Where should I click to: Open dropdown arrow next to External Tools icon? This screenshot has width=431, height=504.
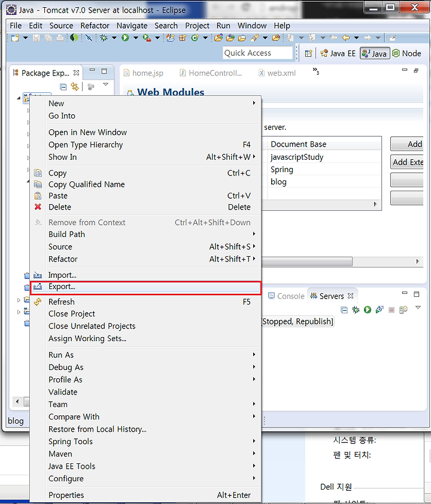coord(157,38)
